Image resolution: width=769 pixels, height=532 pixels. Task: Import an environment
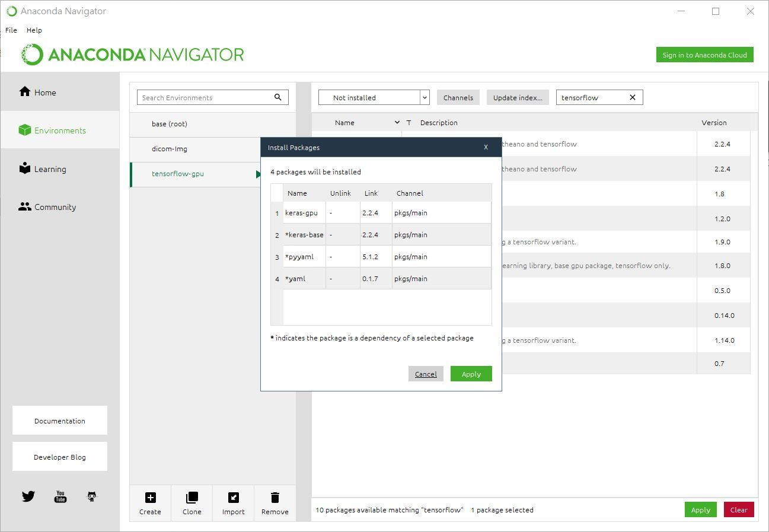(233, 504)
